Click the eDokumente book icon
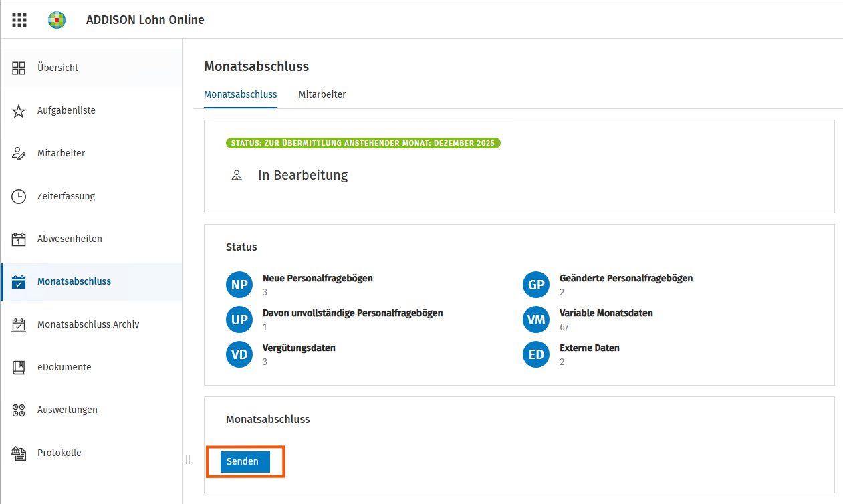The width and height of the screenshot is (843, 504). (19, 367)
